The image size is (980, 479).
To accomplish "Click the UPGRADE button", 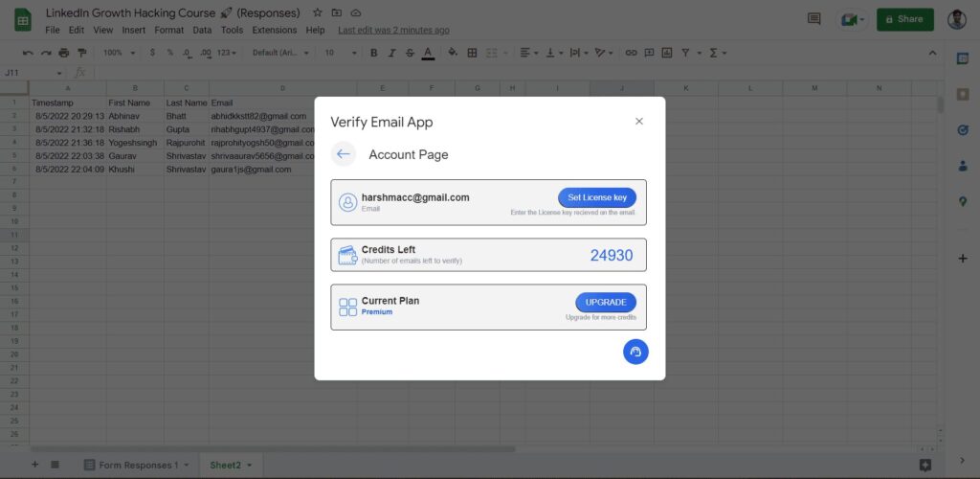I will (x=606, y=302).
